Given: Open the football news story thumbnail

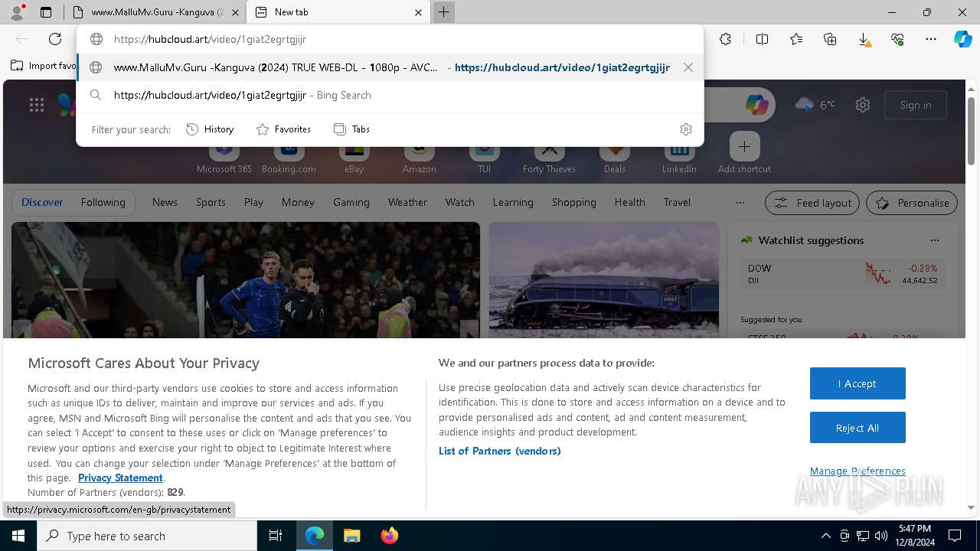Looking at the screenshot, I should (x=246, y=280).
